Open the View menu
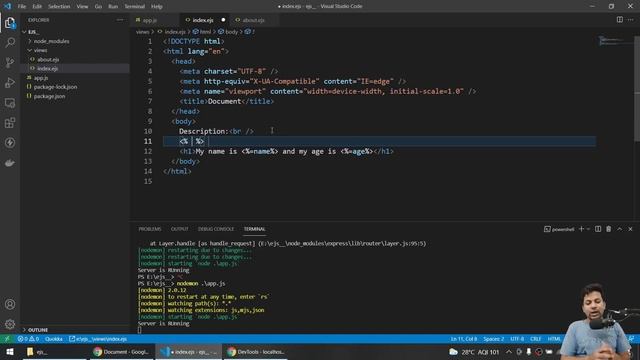The height and width of the screenshot is (360, 640). pyautogui.click(x=82, y=7)
